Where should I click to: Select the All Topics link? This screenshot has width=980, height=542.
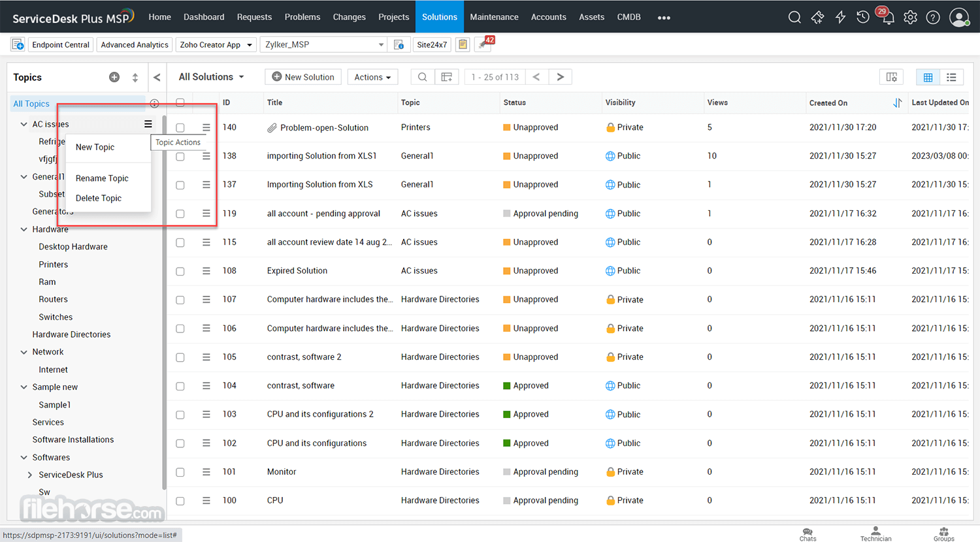pos(31,104)
